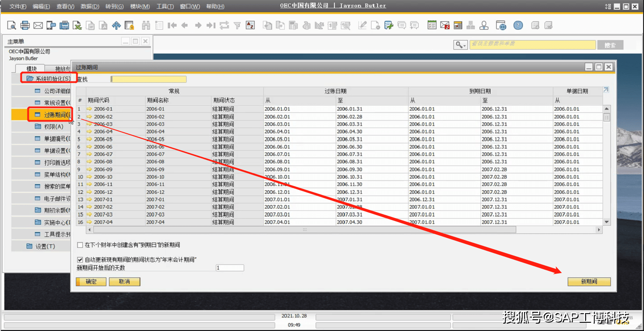Click the Refresh arrows icon
The width and height of the screenshot is (644, 331).
pos(224,25)
